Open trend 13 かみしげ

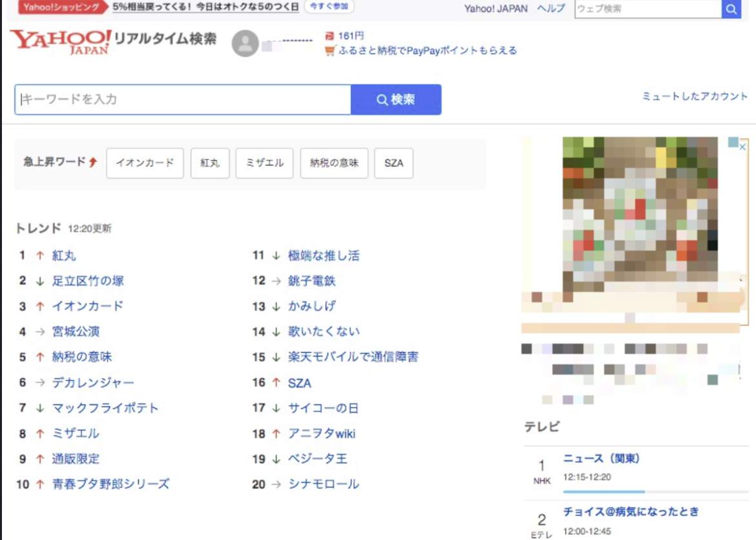[x=311, y=306]
